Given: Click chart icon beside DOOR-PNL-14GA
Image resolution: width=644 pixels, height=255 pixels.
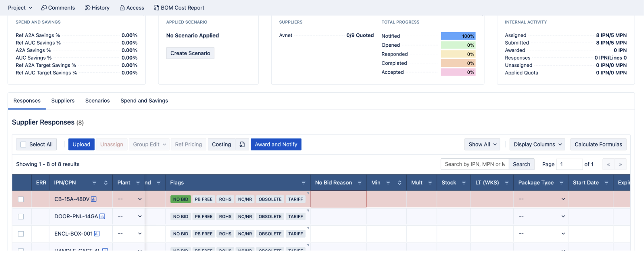Looking at the screenshot, I should pos(102,216).
